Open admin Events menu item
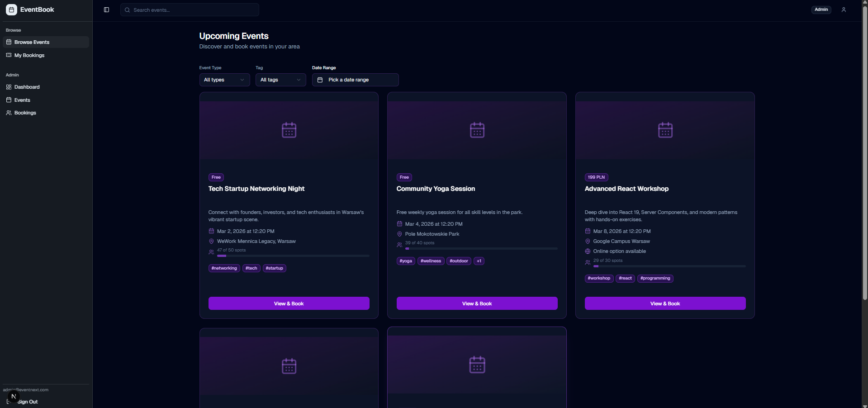This screenshot has width=868, height=408. click(22, 100)
